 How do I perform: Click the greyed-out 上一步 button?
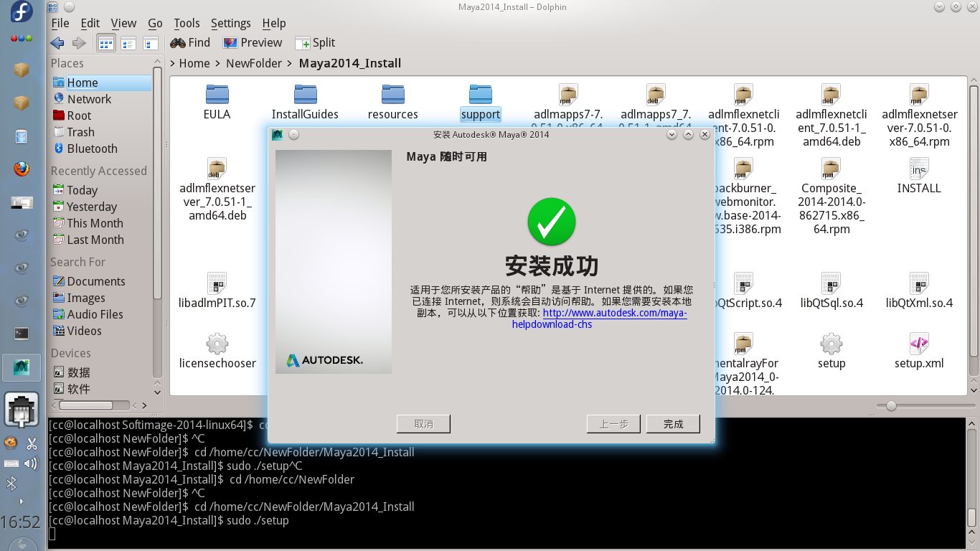[613, 424]
